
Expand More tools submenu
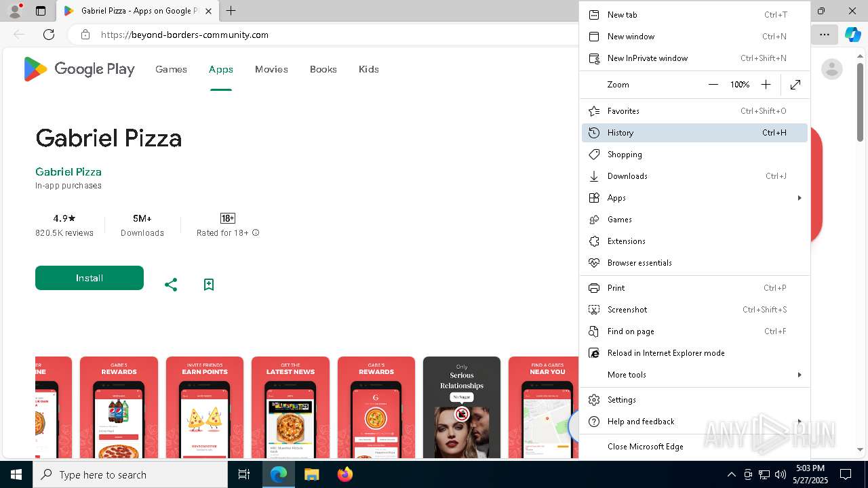694,375
